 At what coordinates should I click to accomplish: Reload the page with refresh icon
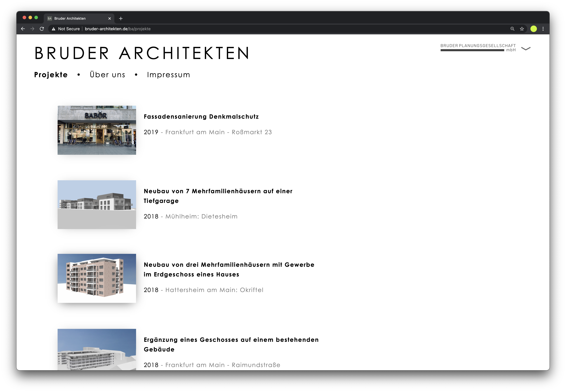pos(42,29)
